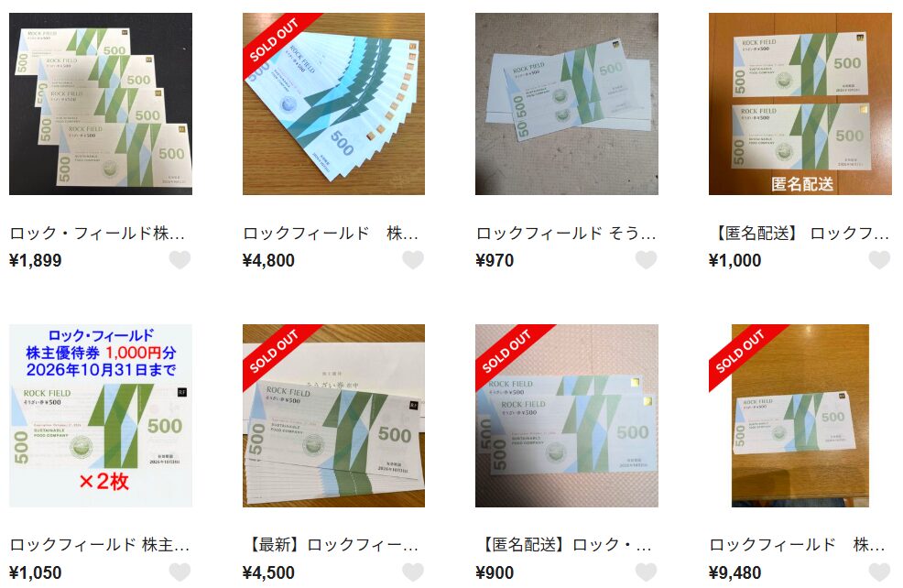Viewport: 903px width, 588px height.
Task: Click heart icon next to ¥1,000
Action: [x=879, y=260]
